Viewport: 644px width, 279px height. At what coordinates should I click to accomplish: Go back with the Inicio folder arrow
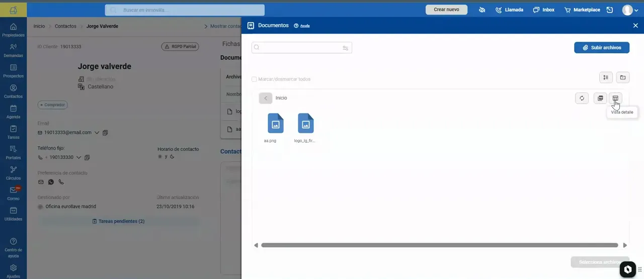tap(266, 98)
